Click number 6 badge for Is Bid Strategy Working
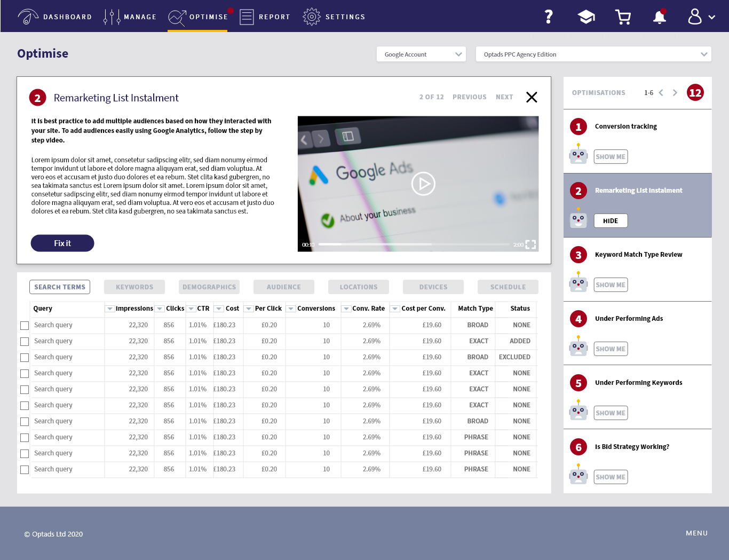This screenshot has width=729, height=560. pyautogui.click(x=579, y=447)
